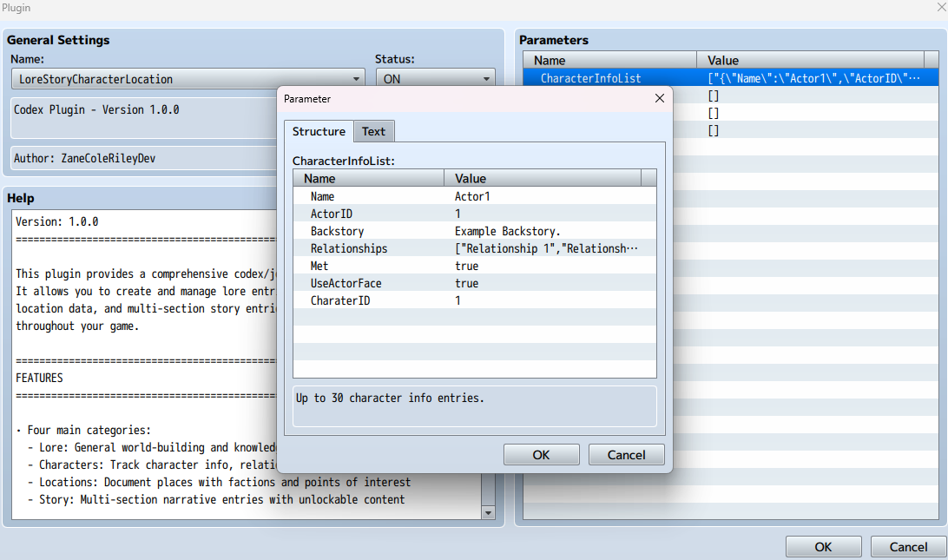
Task: Confirm the Parameter dialog with OK
Action: coord(541,455)
